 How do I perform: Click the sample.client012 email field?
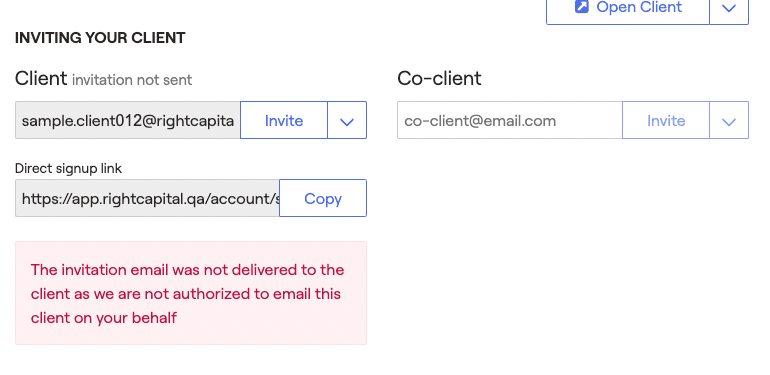[128, 120]
